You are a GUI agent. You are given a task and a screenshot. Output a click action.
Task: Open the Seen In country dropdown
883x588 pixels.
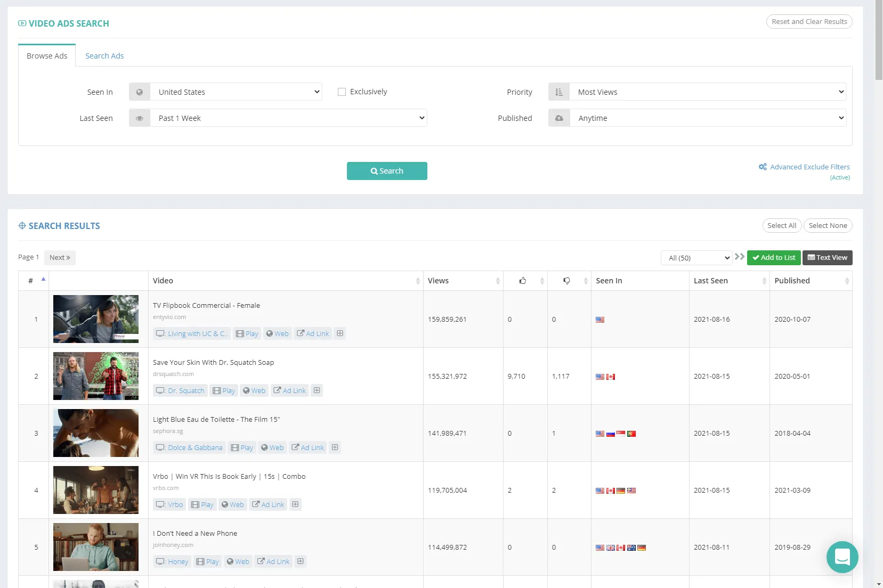[x=236, y=92]
